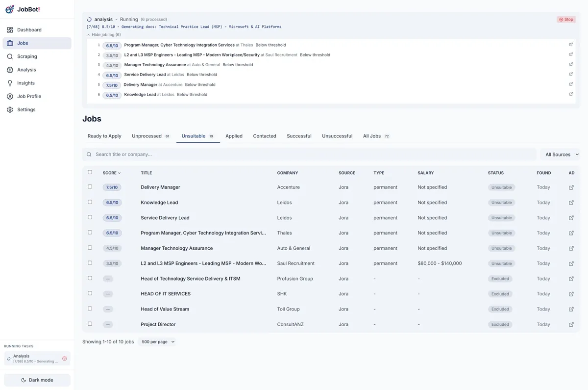The image size is (588, 390).
Task: Click the search magnifier icon in search bar
Action: (x=89, y=155)
